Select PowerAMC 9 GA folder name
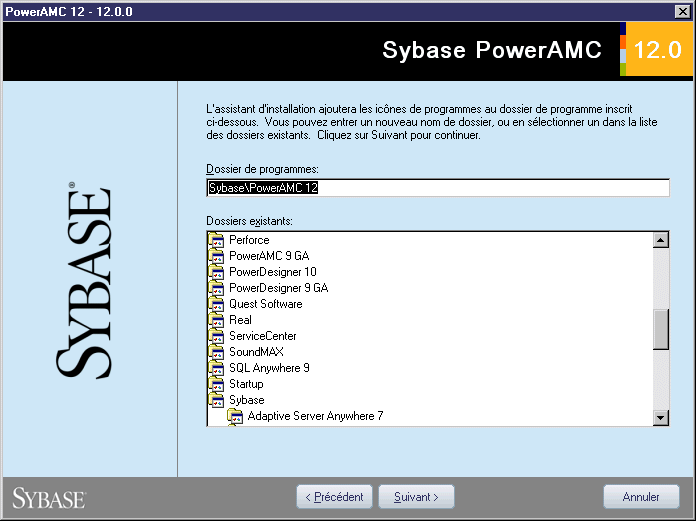 pyautogui.click(x=269, y=256)
